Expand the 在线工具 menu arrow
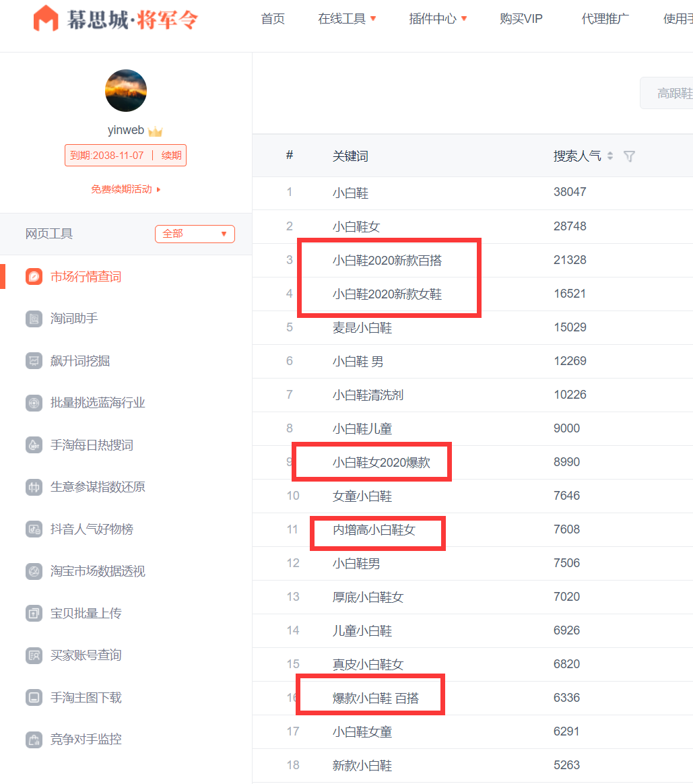Viewport: 693px width, 784px height. [373, 19]
